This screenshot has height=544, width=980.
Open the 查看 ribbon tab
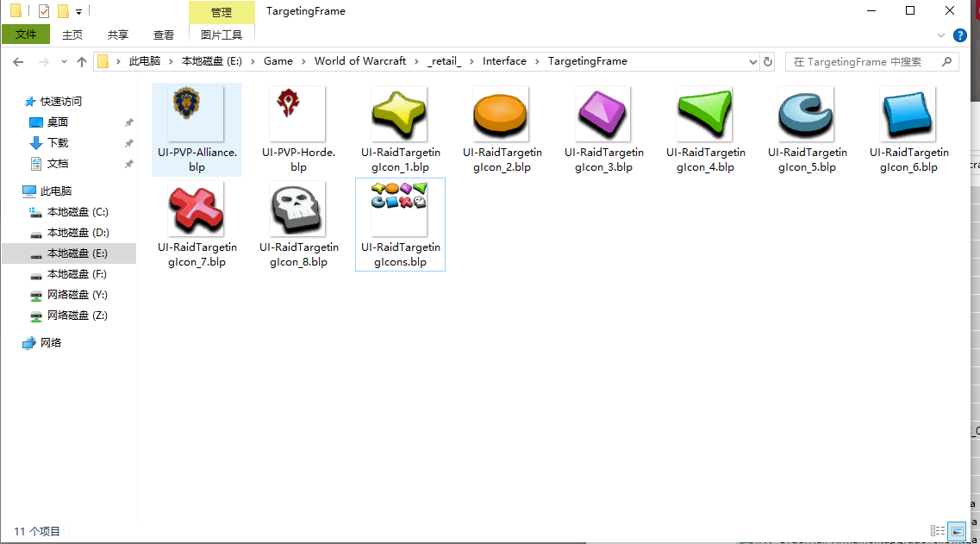pos(163,35)
